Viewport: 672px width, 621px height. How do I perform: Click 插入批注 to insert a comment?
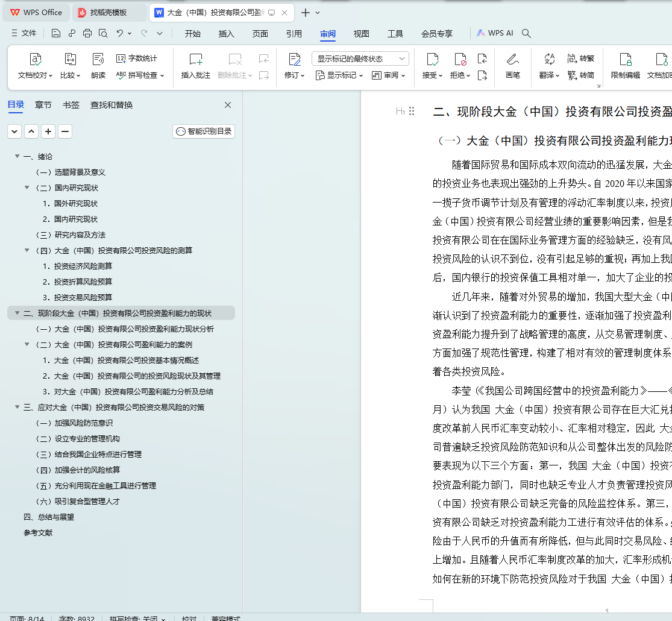tap(195, 66)
